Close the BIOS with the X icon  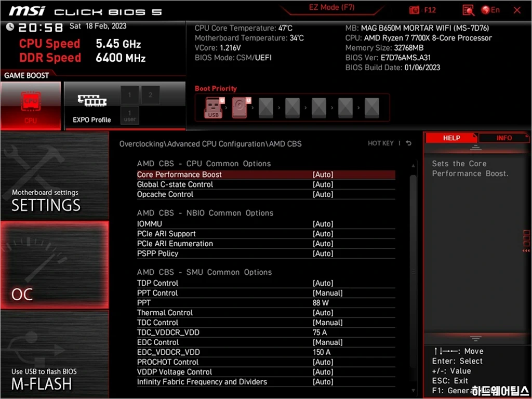(x=517, y=10)
